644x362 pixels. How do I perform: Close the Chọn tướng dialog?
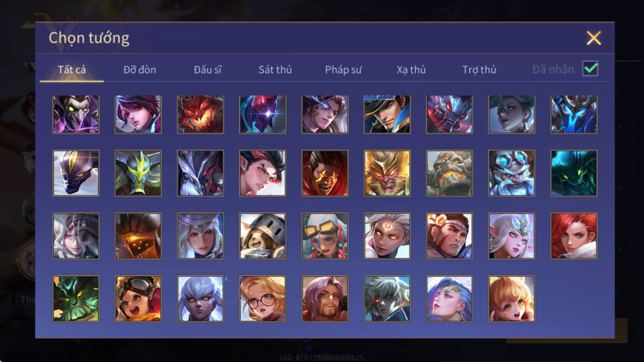(593, 38)
